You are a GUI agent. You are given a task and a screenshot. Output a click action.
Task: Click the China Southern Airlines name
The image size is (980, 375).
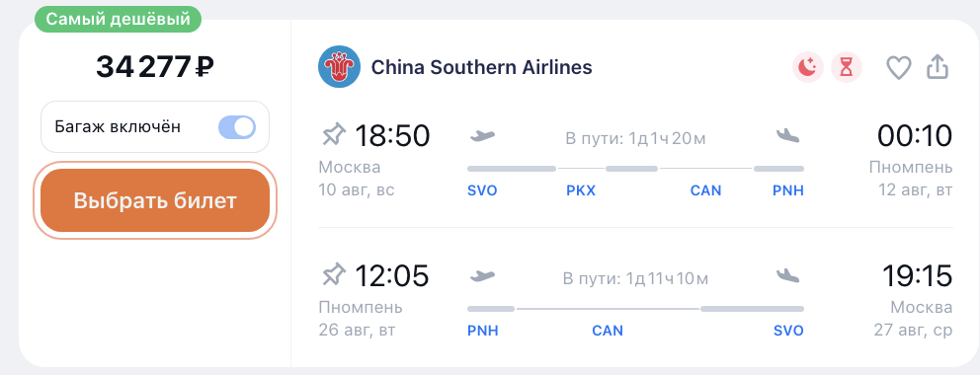tap(481, 67)
